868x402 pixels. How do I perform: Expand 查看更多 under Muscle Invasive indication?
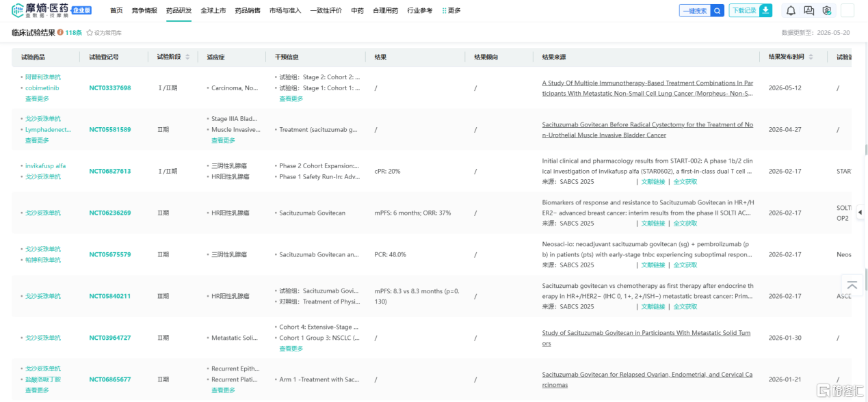(x=223, y=140)
